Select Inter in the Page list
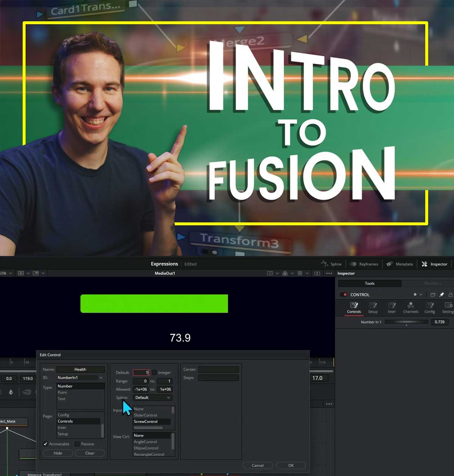This screenshot has width=454, height=476. [x=79, y=428]
